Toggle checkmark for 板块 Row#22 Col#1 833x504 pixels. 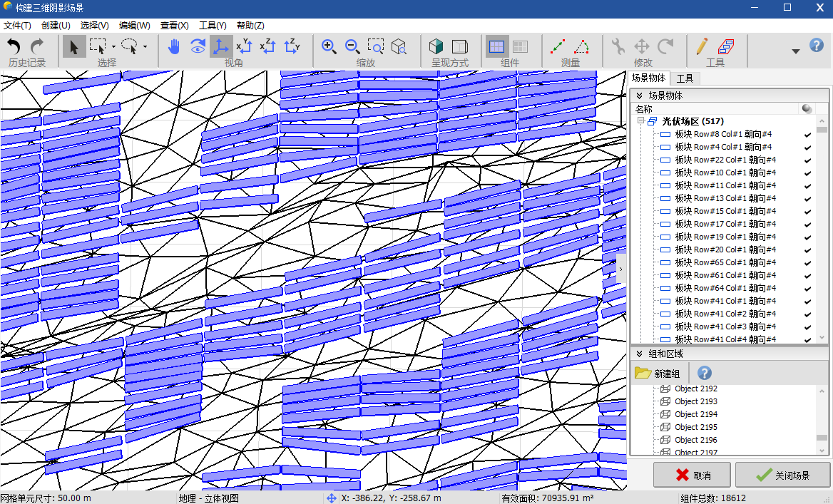807,160
